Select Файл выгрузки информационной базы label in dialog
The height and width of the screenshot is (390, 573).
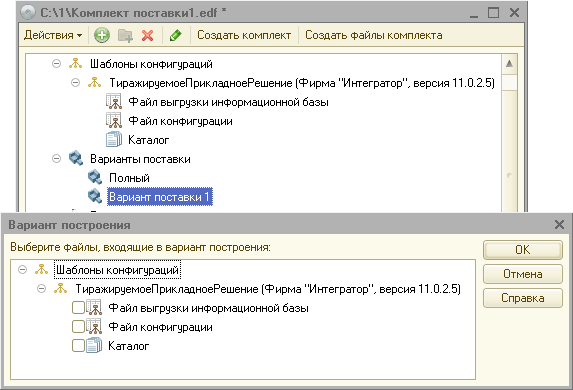click(x=208, y=308)
